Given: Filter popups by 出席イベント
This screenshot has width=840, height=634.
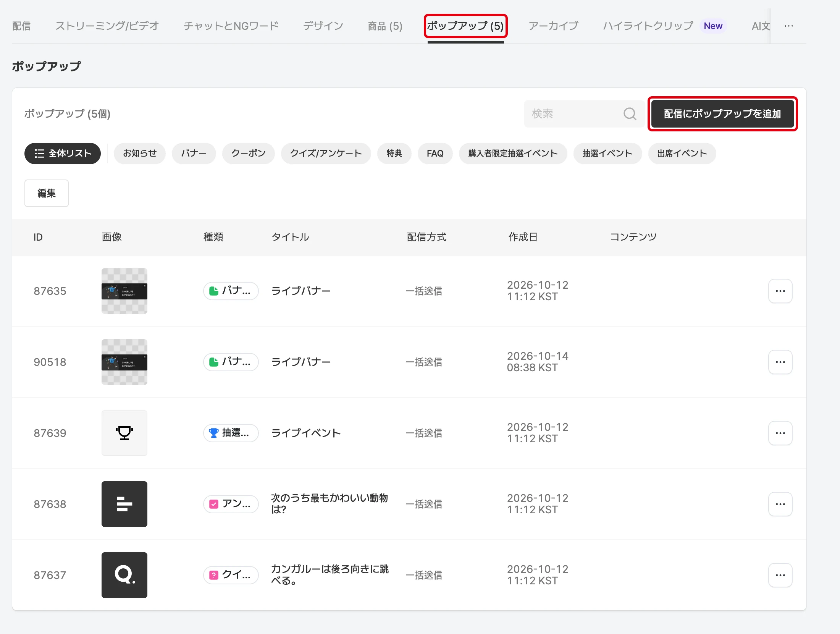Looking at the screenshot, I should pos(682,154).
